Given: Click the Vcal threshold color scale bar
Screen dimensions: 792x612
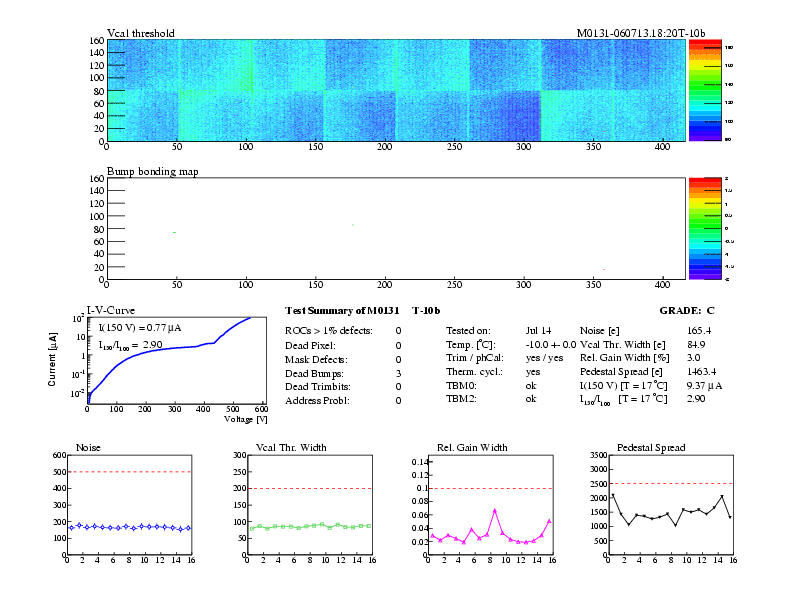Looking at the screenshot, I should (x=705, y=90).
